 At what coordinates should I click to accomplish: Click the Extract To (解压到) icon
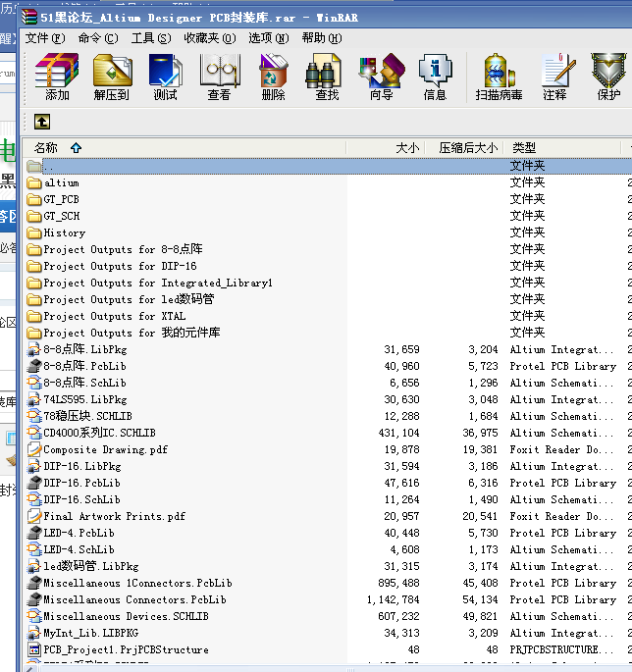[112, 78]
